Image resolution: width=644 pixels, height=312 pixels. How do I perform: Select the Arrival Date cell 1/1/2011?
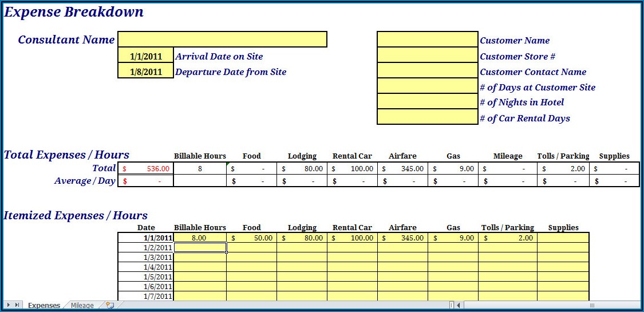click(x=145, y=56)
